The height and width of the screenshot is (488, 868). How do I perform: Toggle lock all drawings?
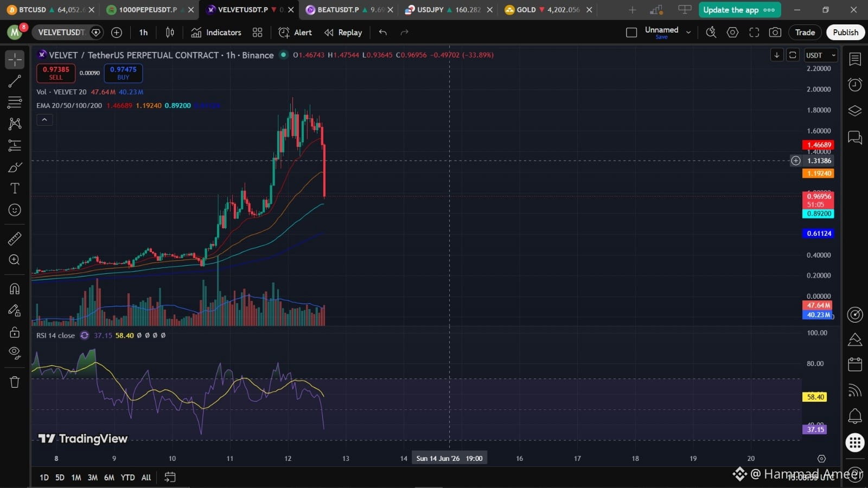tap(15, 332)
